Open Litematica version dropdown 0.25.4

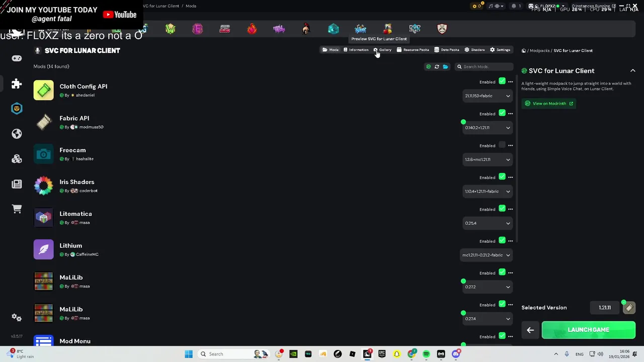click(487, 223)
